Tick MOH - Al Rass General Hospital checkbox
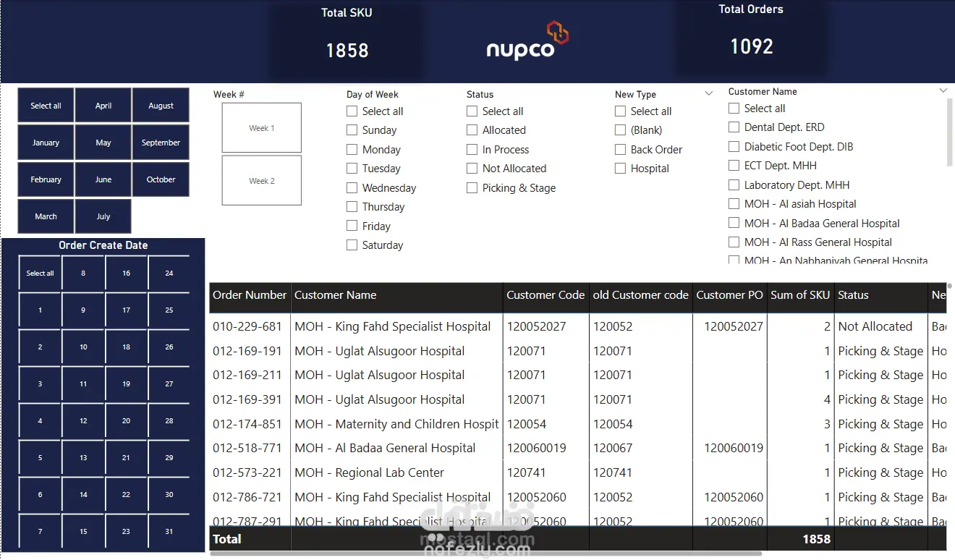This screenshot has height=560, width=955. 734,242
